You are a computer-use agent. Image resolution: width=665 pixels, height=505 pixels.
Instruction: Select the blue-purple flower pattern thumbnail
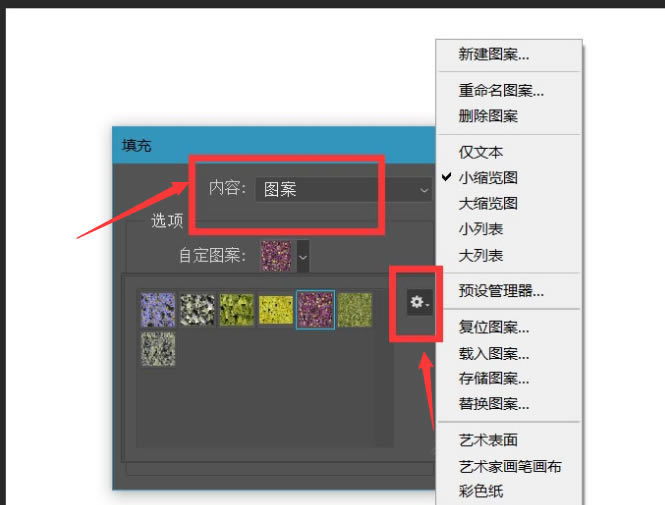[x=158, y=310]
